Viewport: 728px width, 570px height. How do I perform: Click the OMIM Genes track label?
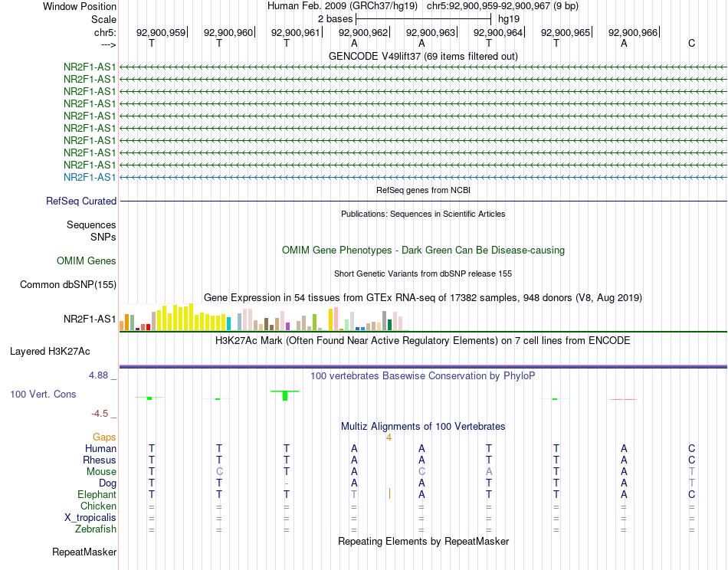coord(87,260)
